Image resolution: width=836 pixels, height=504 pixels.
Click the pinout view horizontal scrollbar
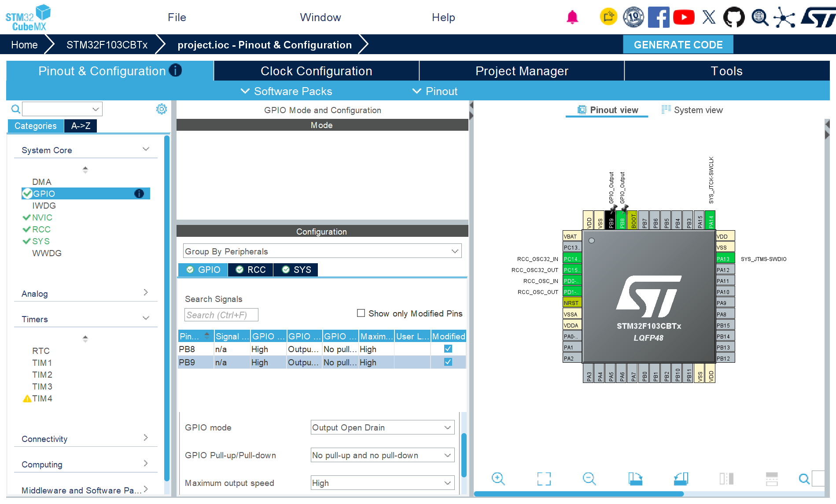578,494
